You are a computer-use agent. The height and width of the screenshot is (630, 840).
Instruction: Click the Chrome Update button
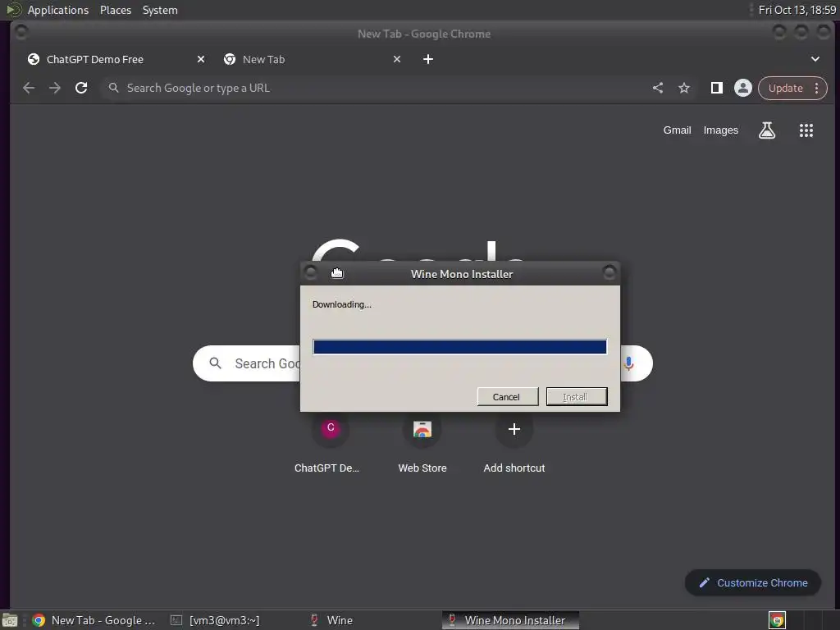click(x=785, y=88)
